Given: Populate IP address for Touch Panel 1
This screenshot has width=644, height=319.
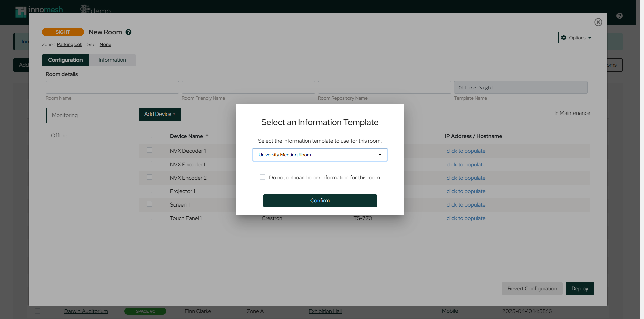Looking at the screenshot, I should (466, 218).
